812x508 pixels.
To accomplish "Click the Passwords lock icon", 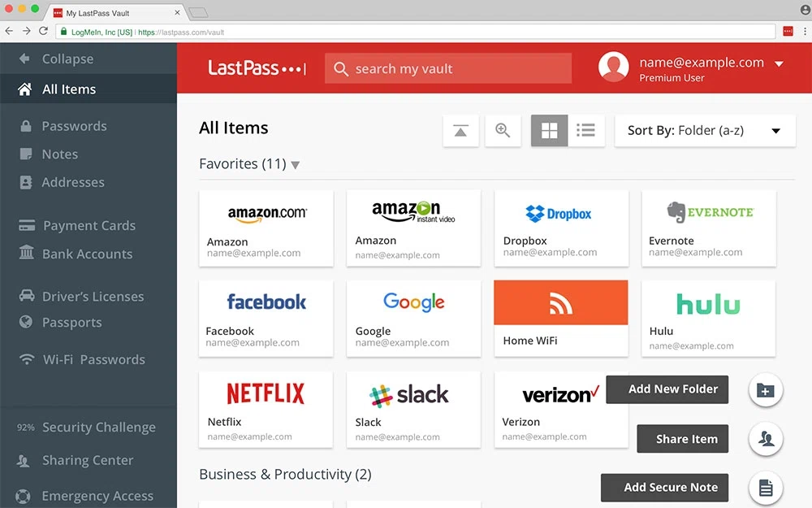I will (25, 126).
